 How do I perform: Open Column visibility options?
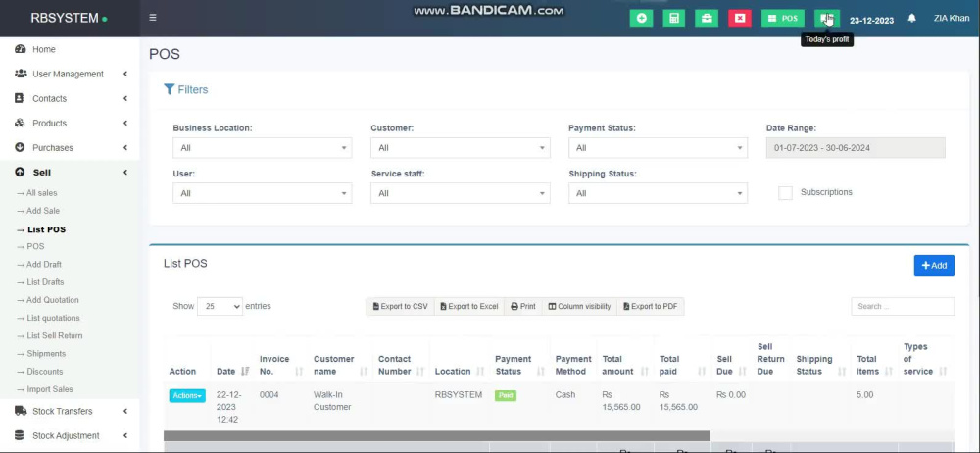pos(579,307)
